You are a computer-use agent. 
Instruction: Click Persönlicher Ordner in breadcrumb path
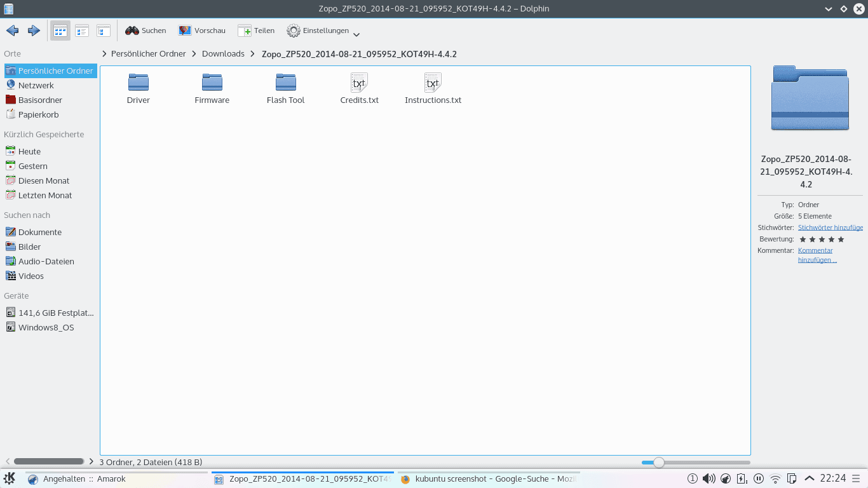[x=149, y=54]
